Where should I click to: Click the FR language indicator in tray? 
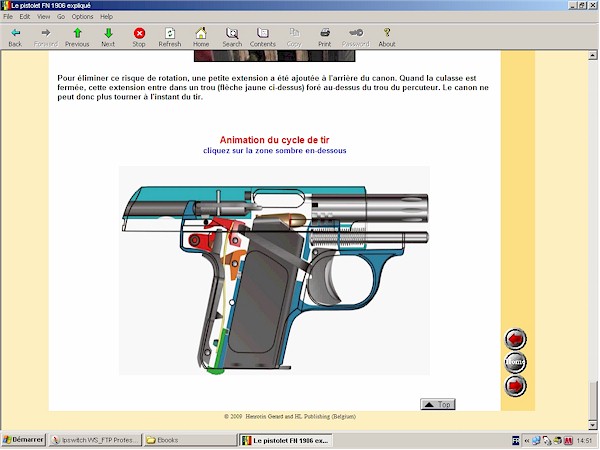coord(515,440)
